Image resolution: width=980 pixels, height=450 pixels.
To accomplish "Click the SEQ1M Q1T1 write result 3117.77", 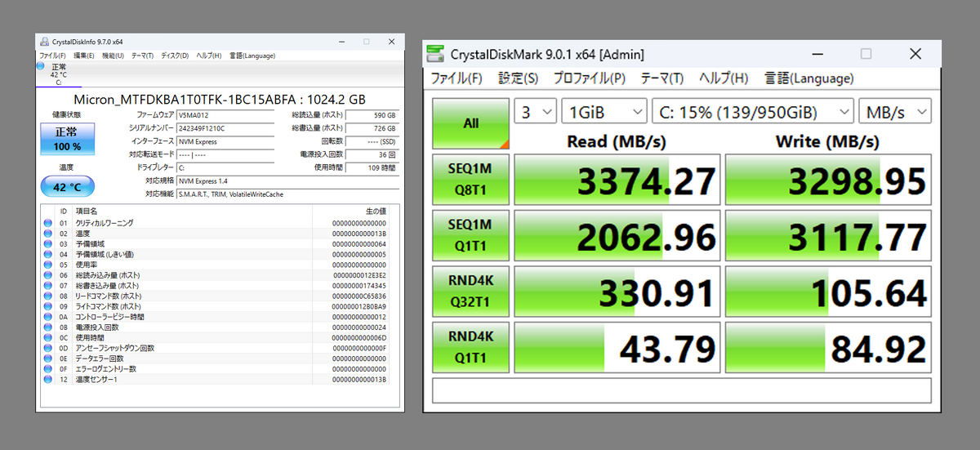I will (x=828, y=235).
